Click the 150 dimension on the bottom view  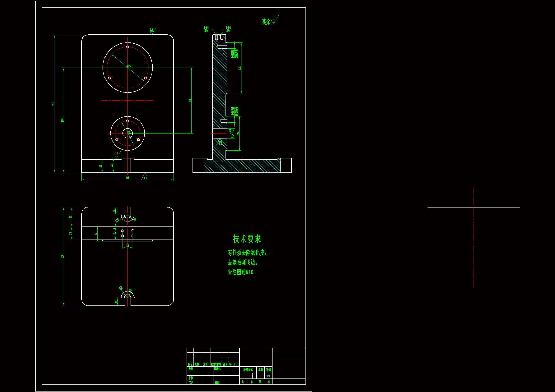pos(62,256)
